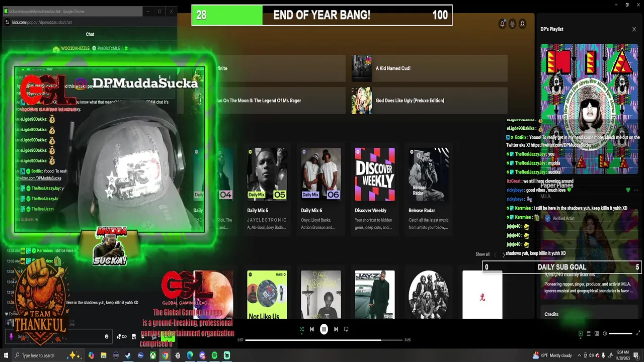The width and height of the screenshot is (644, 362).
Task: Open the Release Radar playlist card
Action: click(429, 190)
